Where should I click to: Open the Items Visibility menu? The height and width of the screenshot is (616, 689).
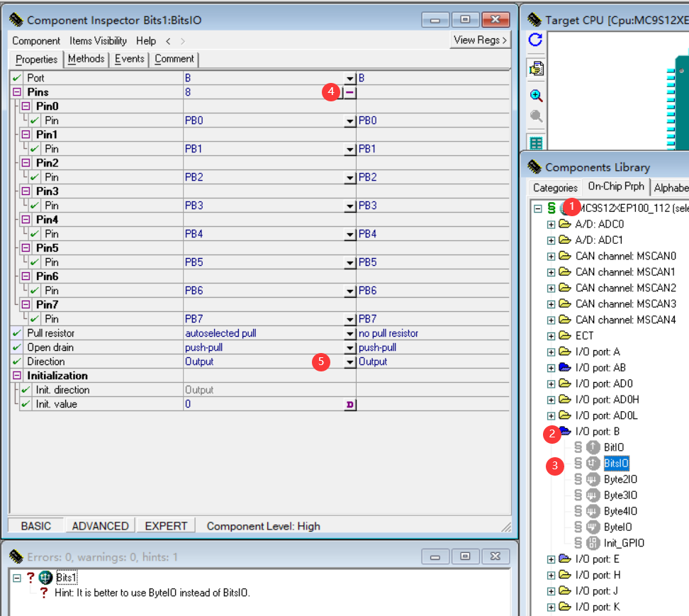tap(98, 41)
